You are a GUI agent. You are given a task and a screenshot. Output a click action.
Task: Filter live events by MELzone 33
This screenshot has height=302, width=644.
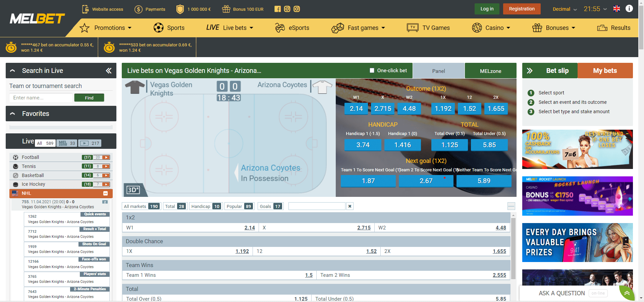point(67,143)
